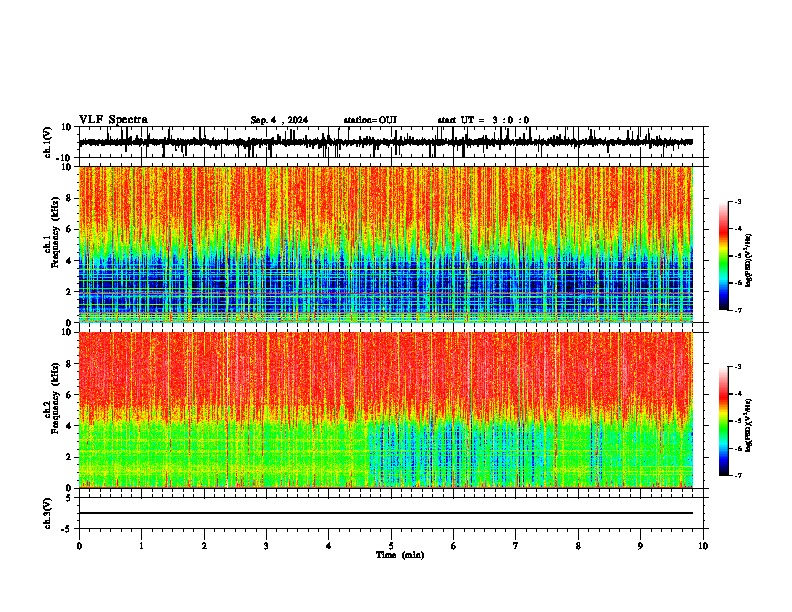Click time-axis tick label '0'
The image size is (792, 612).
pyautogui.click(x=79, y=546)
